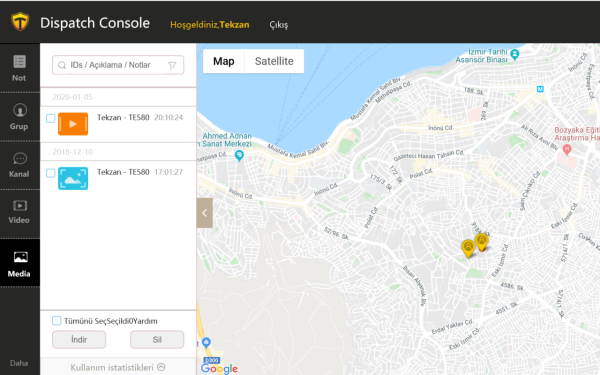Screen dimensions: 600x375
Task: Switch to Satellite view
Action: tap(274, 61)
